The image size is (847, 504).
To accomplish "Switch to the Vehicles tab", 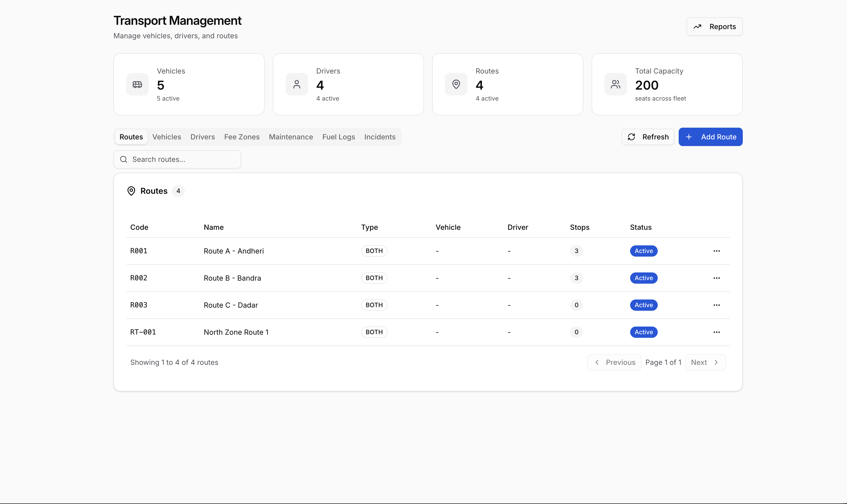I will [x=167, y=137].
